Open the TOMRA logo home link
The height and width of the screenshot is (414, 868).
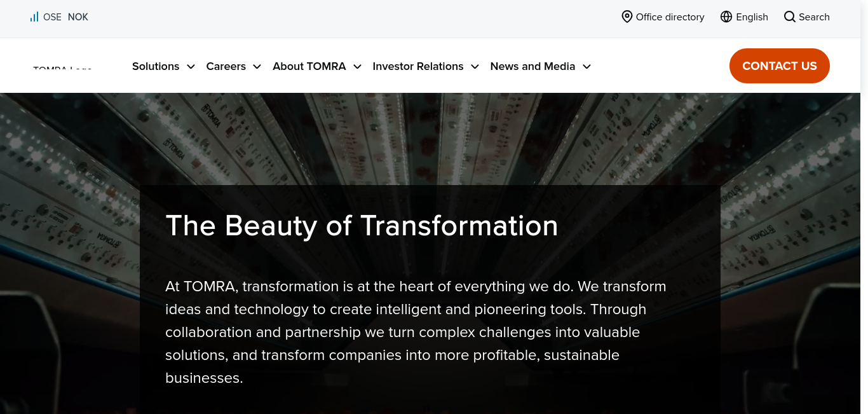62,66
